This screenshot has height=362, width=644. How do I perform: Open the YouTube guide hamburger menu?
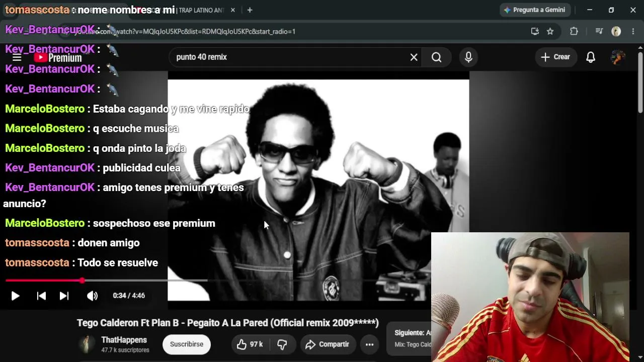(x=17, y=57)
